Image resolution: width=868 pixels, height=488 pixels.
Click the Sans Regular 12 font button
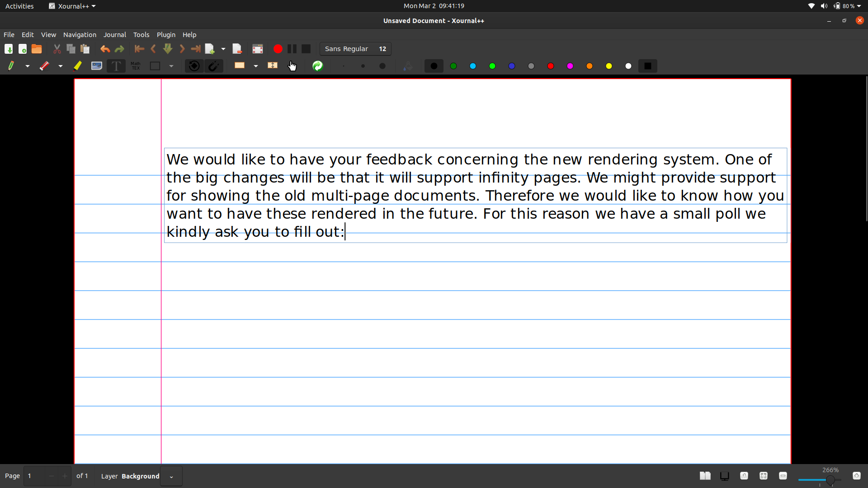355,49
